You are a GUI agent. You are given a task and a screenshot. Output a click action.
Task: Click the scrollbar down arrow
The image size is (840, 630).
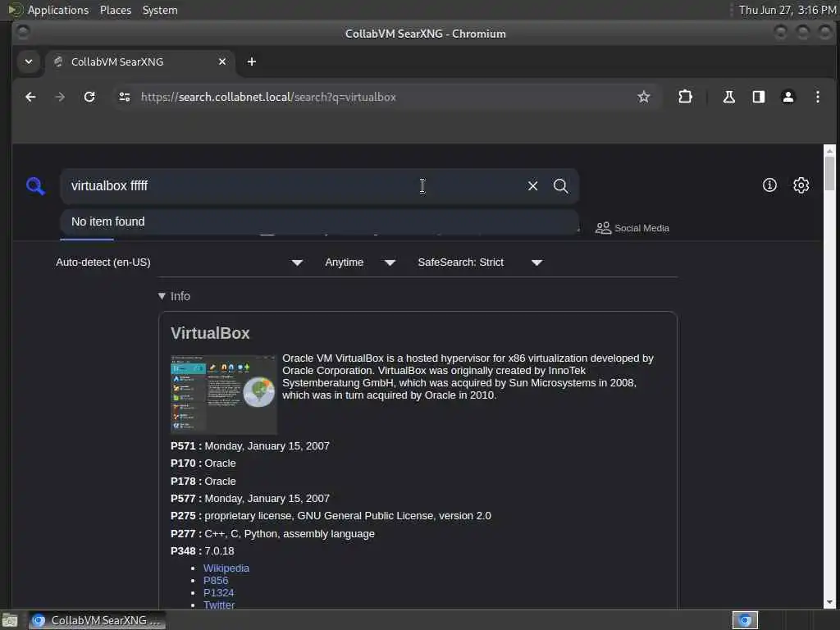click(829, 602)
